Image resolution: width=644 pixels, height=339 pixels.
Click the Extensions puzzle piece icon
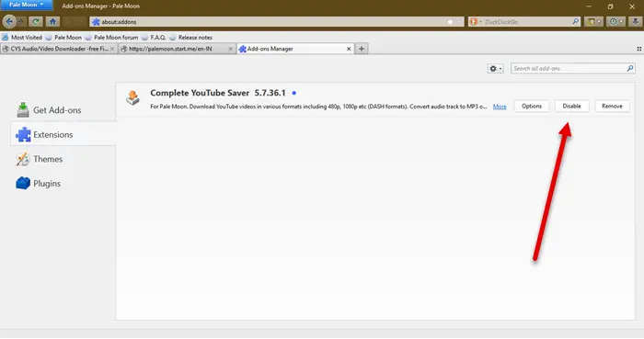click(x=23, y=134)
